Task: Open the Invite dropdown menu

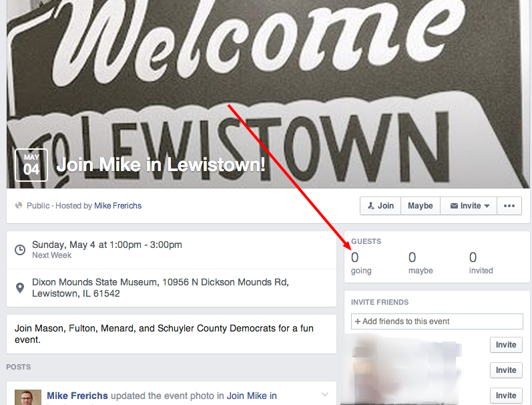Action: pyautogui.click(x=469, y=206)
